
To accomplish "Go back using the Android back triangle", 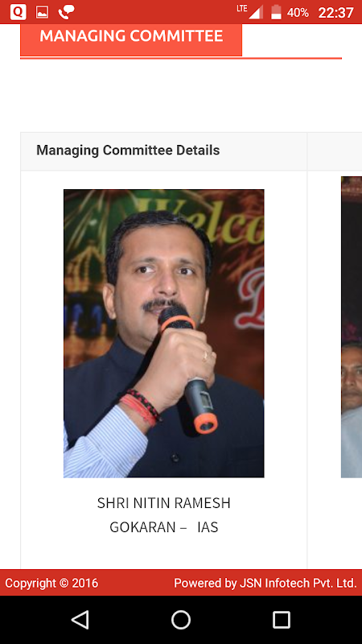I will point(80,620).
